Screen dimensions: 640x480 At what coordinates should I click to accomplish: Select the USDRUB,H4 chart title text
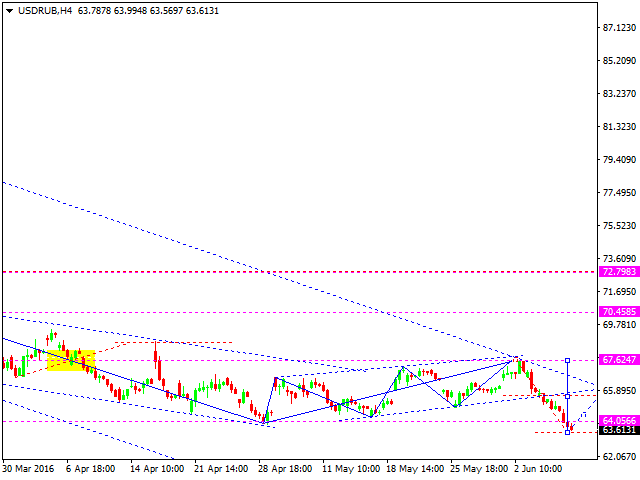coord(45,11)
